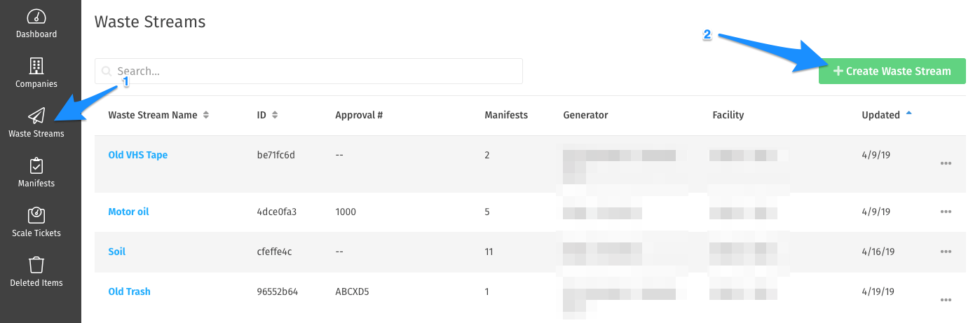The height and width of the screenshot is (323, 980).
Task: Open the Old Trash waste stream
Action: tap(129, 291)
